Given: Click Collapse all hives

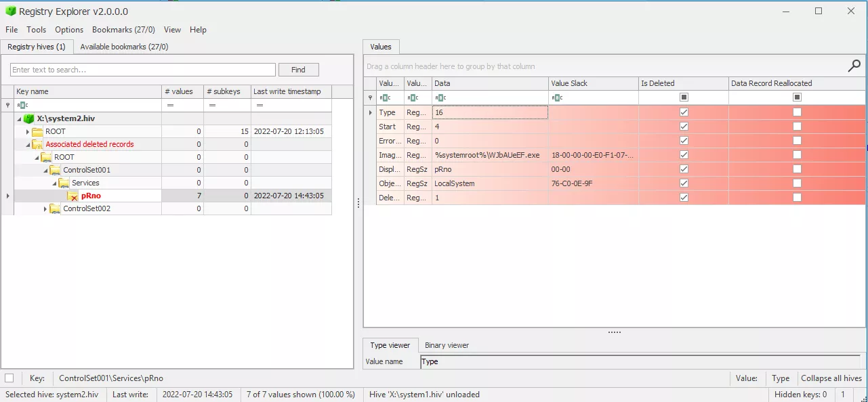Looking at the screenshot, I should 831,378.
